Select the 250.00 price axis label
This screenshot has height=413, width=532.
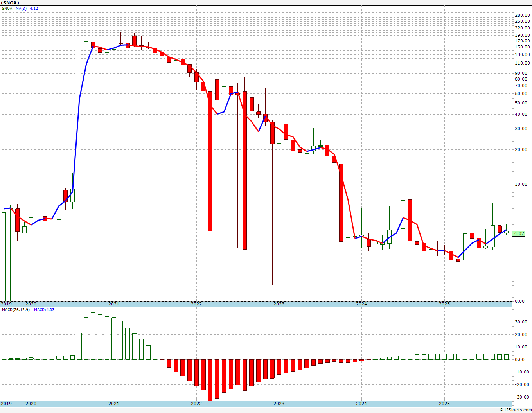[523, 21]
